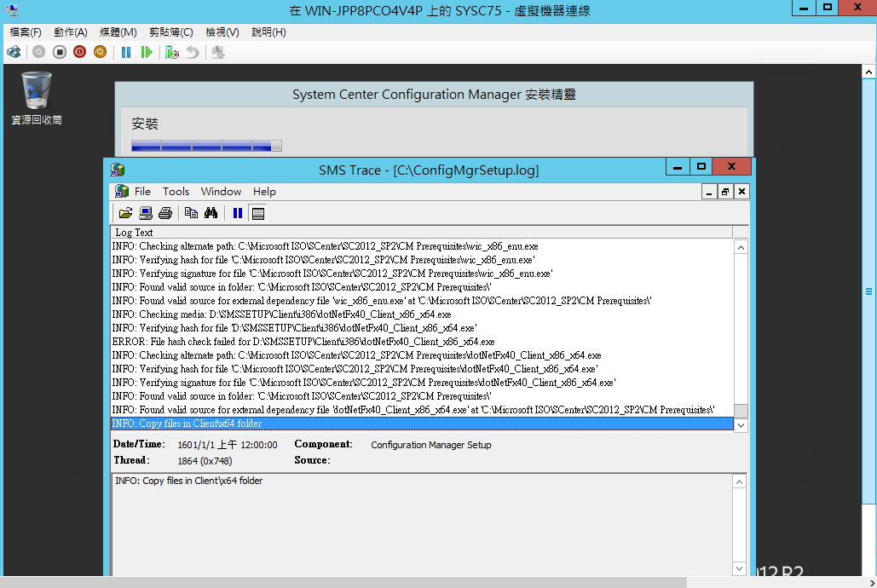Viewport: 877px width, 588px height.
Task: Click the SMS Trace title bar app icon
Action: (118, 170)
